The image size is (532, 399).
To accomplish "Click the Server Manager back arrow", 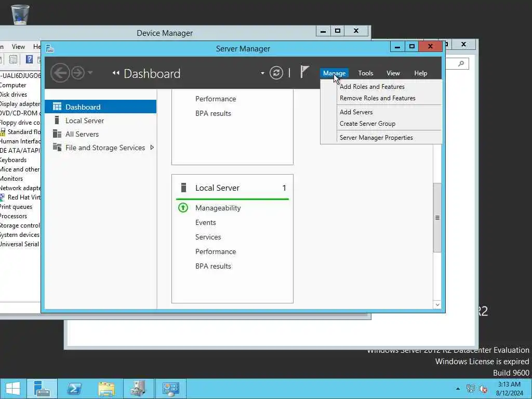I will coord(60,73).
